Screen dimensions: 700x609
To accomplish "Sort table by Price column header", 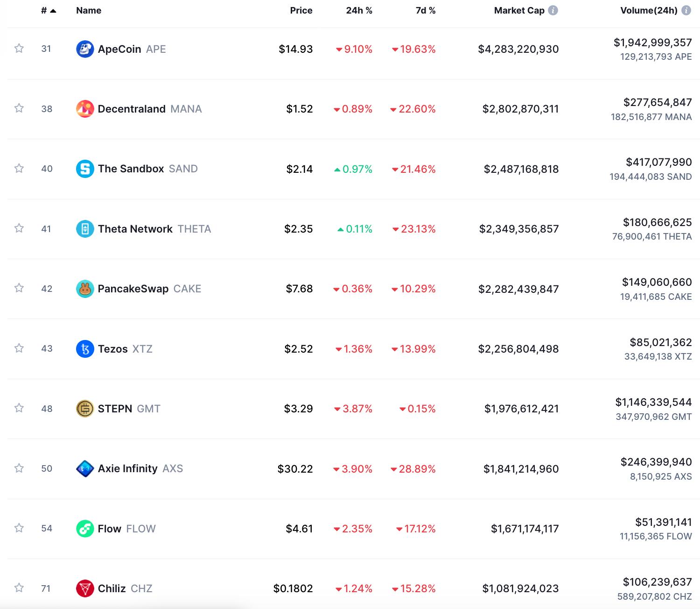I will point(301,10).
